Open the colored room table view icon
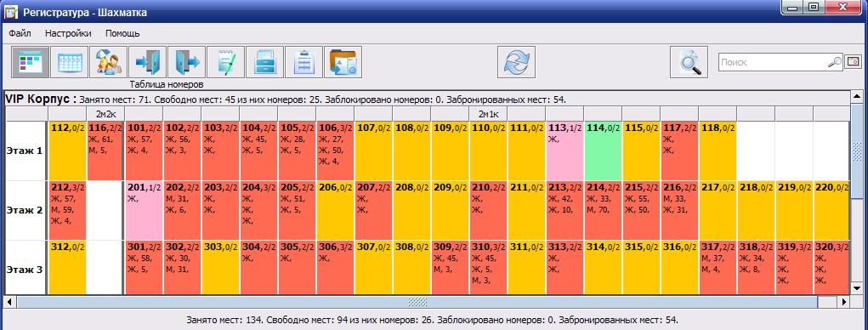Screen dimensions: 868x330 click(30, 62)
